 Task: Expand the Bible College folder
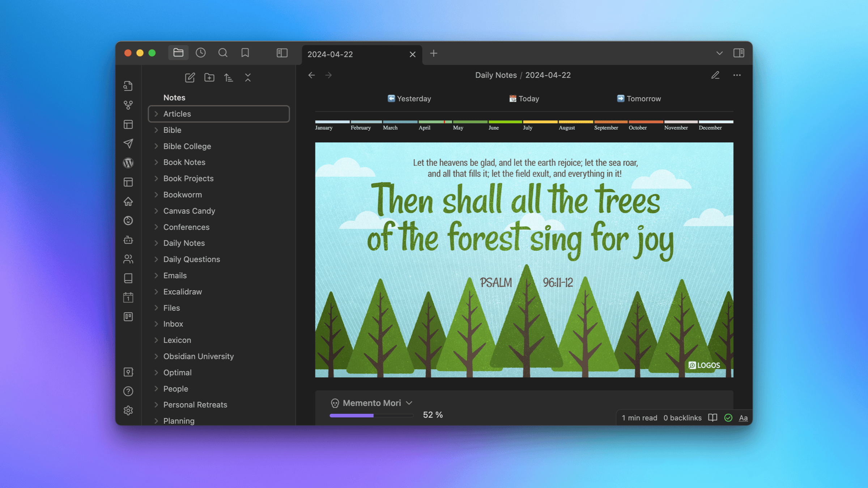pos(156,146)
